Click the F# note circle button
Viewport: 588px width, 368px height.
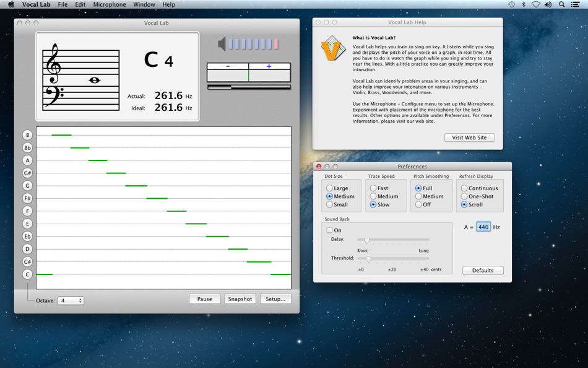pos(27,198)
